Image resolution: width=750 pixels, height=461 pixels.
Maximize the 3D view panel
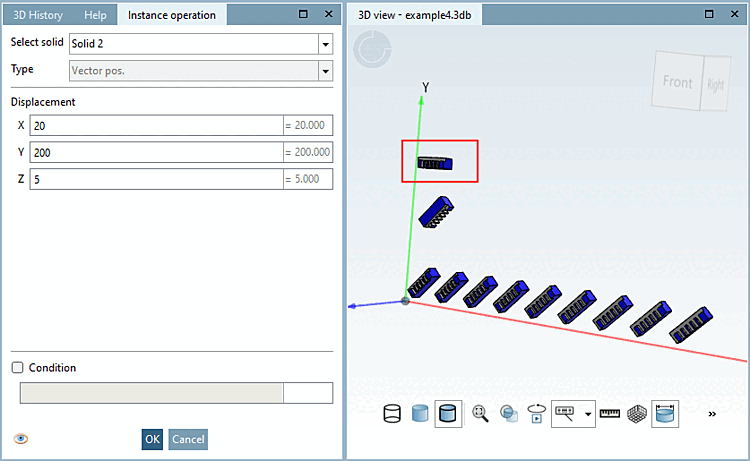(709, 14)
